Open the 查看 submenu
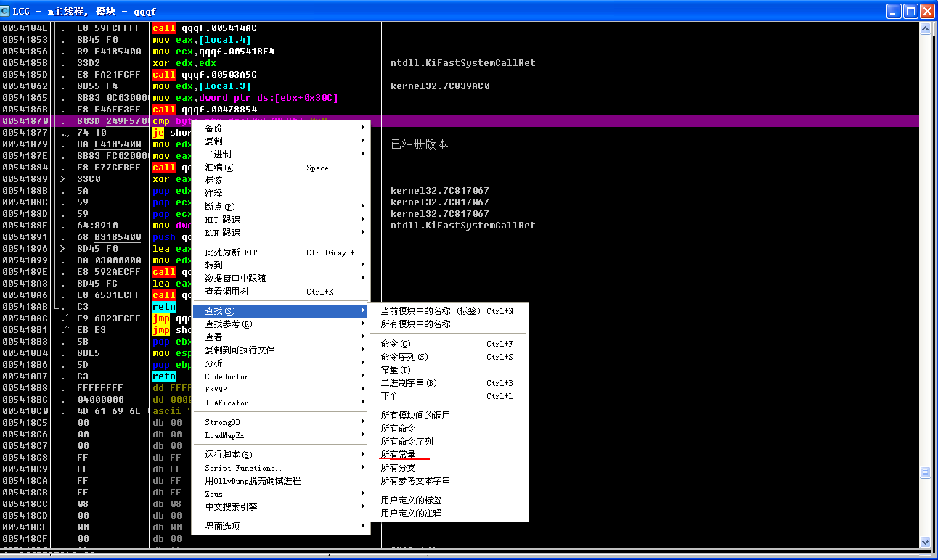The width and height of the screenshot is (938, 560). [281, 337]
